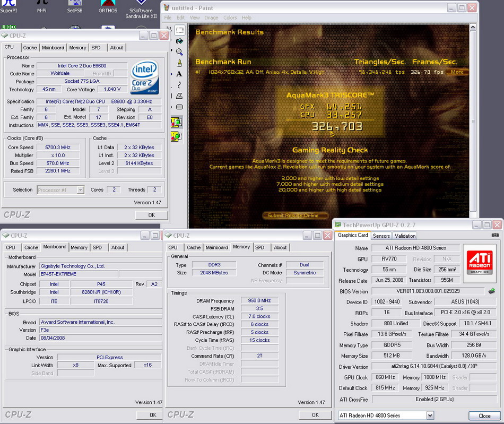504x424 pixels.
Task: Switch to Cache tab in top CPU-Z window
Action: pyautogui.click(x=30, y=48)
